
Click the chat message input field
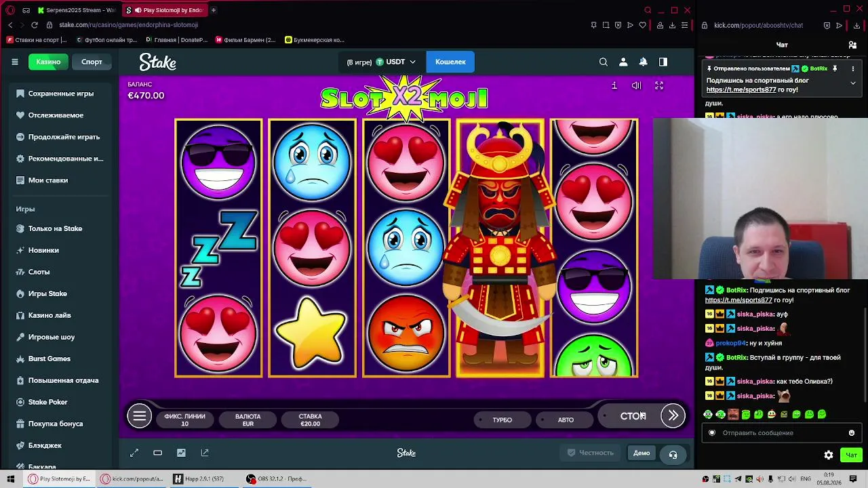pyautogui.click(x=781, y=433)
